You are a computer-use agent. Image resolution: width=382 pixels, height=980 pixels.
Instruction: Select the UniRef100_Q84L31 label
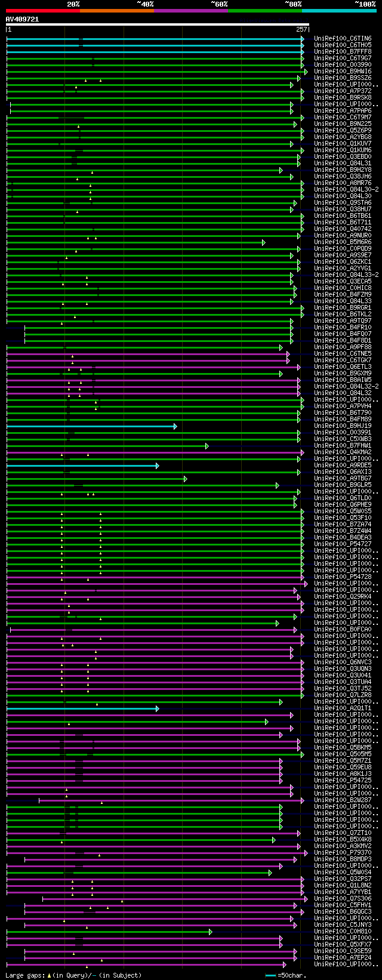click(x=343, y=164)
